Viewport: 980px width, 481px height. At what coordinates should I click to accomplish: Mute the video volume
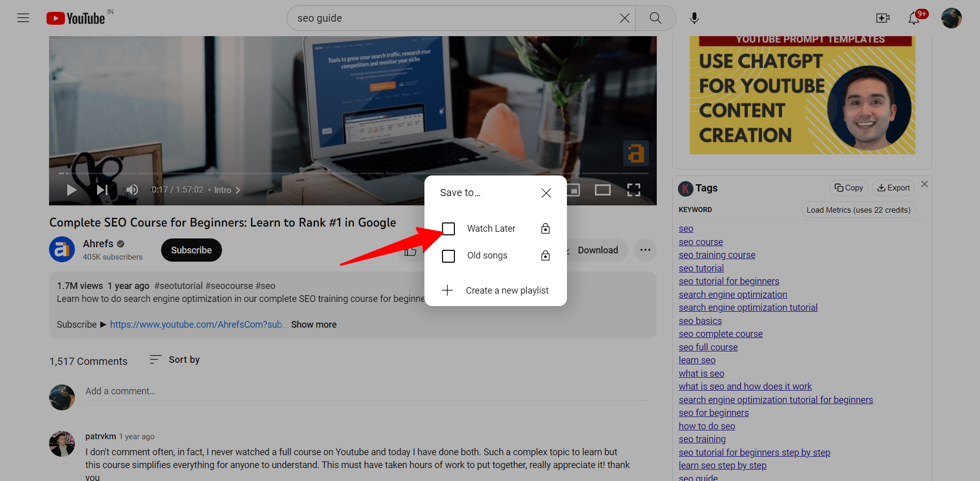pos(132,190)
